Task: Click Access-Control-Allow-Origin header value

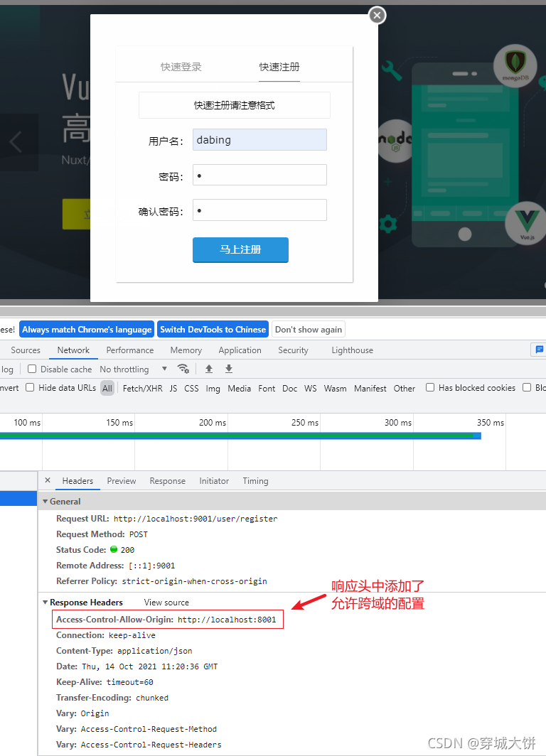Action: [227, 620]
